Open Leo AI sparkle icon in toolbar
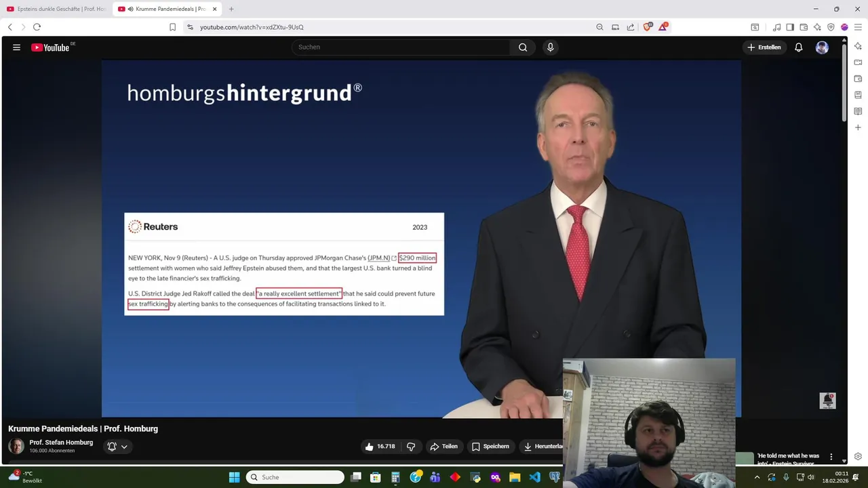Screen dimensions: 868x488 coord(817,27)
